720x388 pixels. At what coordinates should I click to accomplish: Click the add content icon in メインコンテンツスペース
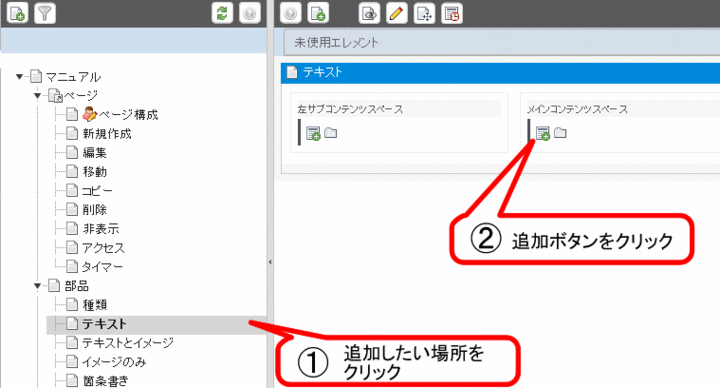543,133
